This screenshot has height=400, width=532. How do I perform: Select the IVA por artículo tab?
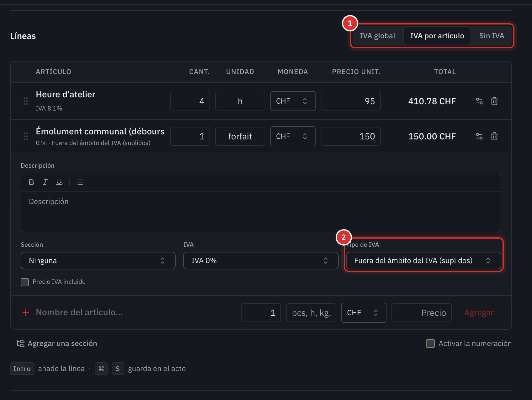437,36
